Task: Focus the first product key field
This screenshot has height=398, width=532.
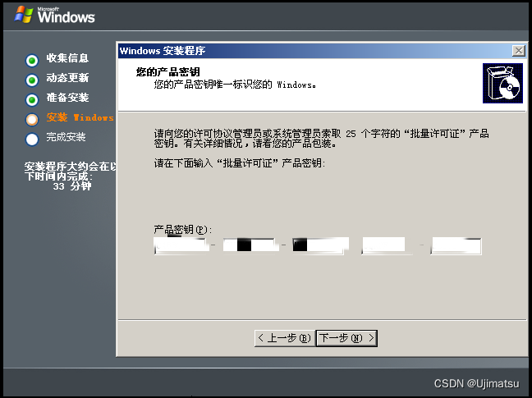Action: click(181, 246)
